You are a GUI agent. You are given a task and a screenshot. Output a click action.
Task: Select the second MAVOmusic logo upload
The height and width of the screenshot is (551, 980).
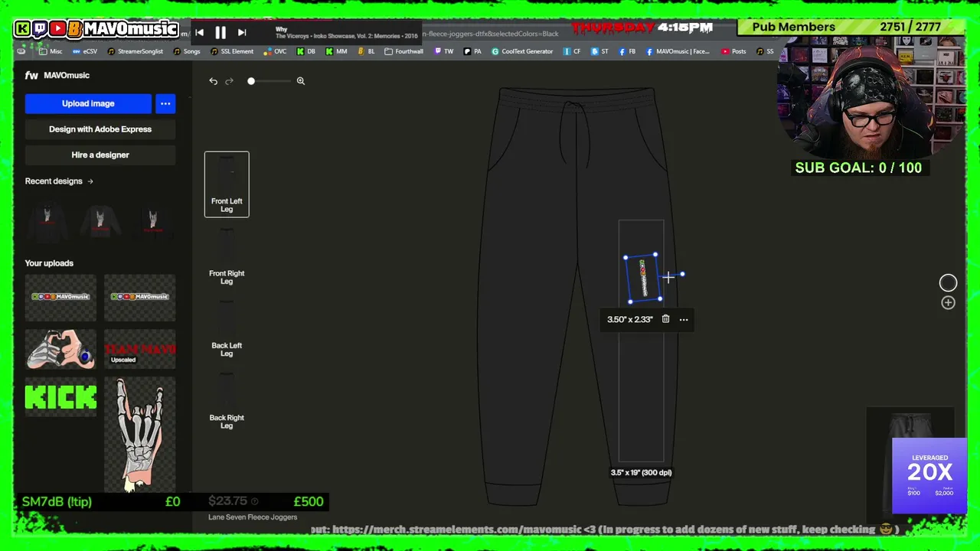click(x=139, y=297)
